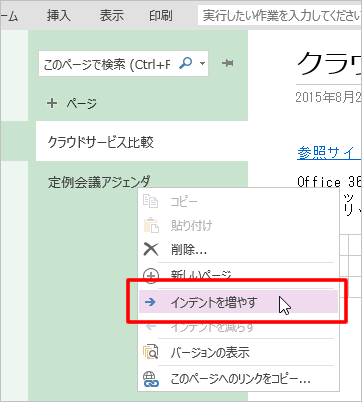This screenshot has height=402, width=362.
Task: Click the blue right arrow indent icon
Action: pyautogui.click(x=150, y=302)
